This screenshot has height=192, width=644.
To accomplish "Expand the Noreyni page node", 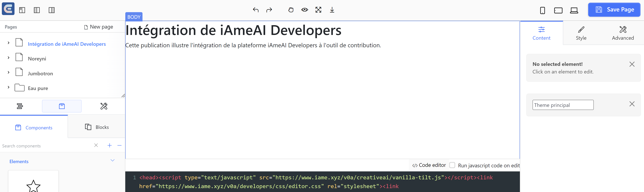I will click(8, 58).
